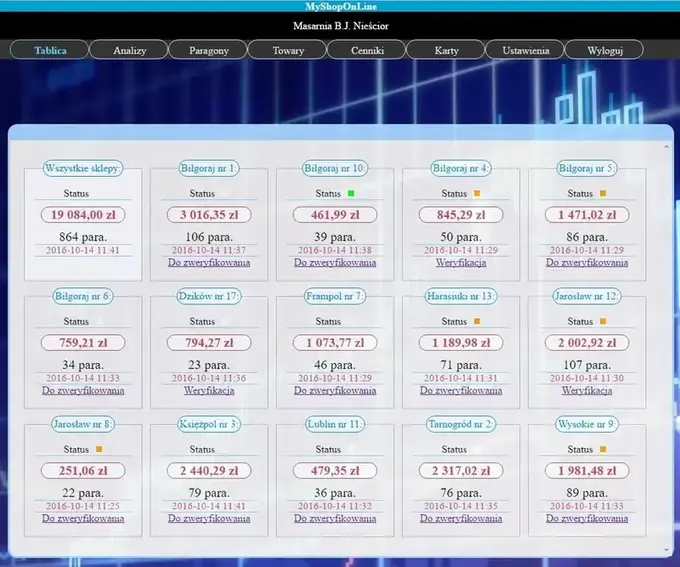Open the Tablica tab
Viewport: 680px width, 567px height.
(x=49, y=50)
